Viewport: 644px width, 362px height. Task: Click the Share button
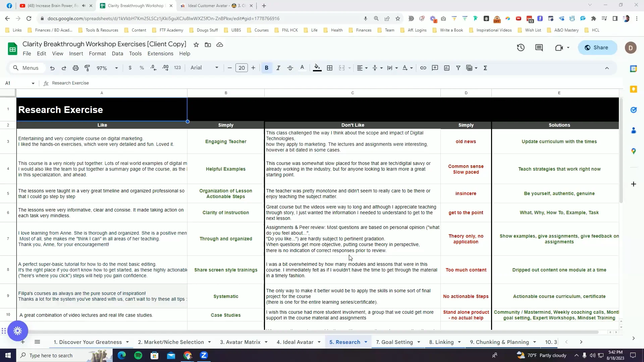pyautogui.click(x=597, y=48)
